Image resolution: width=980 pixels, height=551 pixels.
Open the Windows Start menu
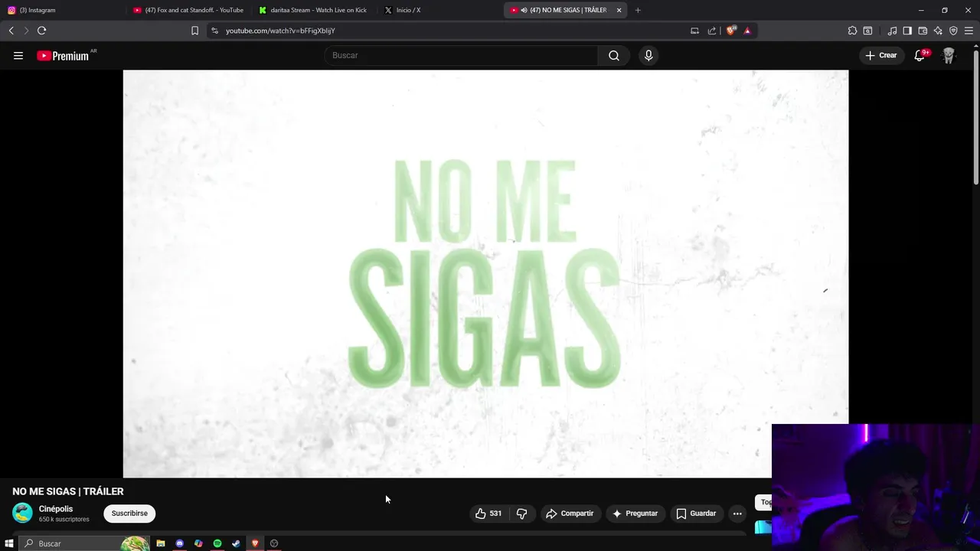point(9,543)
